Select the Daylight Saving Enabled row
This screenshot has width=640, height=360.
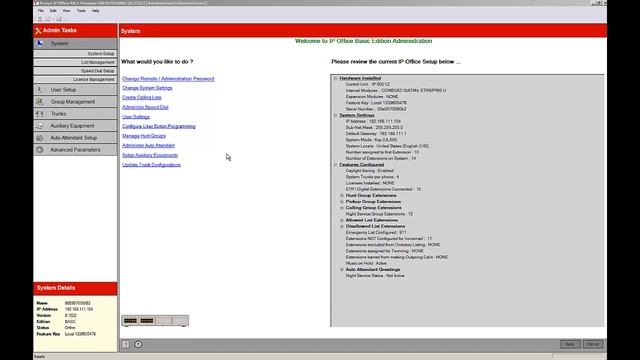(369, 171)
